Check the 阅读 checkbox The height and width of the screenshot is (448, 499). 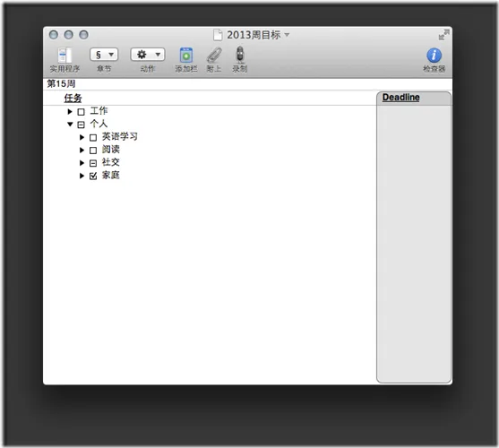click(x=93, y=151)
